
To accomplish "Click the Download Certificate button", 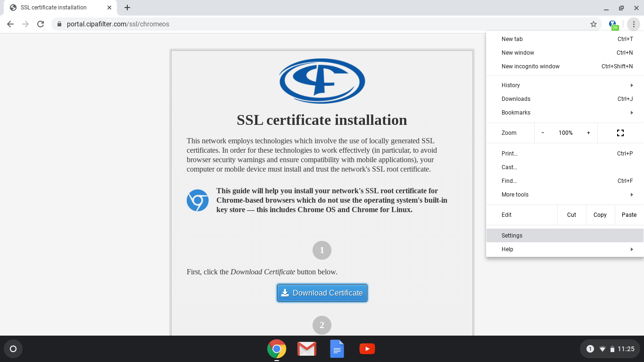I will click(x=322, y=293).
